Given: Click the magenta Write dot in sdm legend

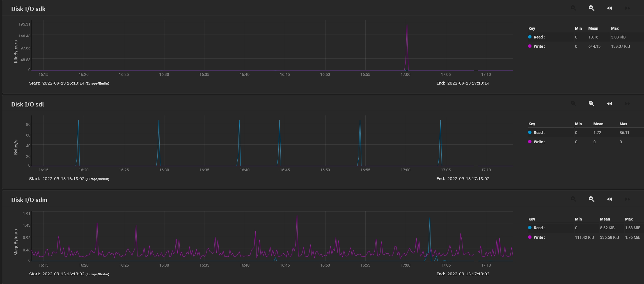Looking at the screenshot, I should pyautogui.click(x=530, y=237).
